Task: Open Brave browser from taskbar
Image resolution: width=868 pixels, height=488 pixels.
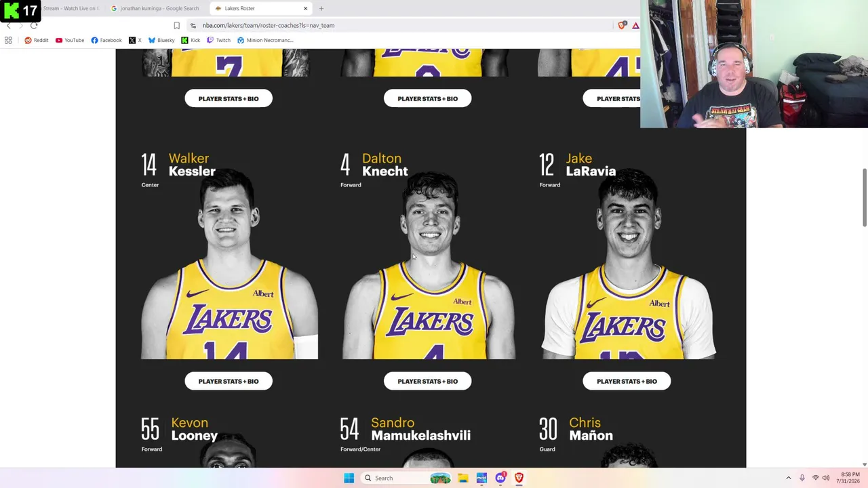Action: coord(519,478)
